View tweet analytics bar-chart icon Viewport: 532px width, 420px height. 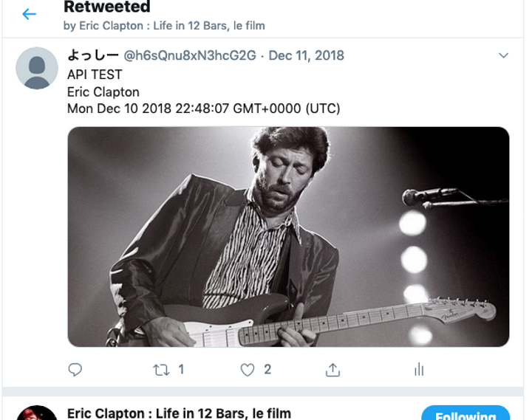tap(419, 370)
